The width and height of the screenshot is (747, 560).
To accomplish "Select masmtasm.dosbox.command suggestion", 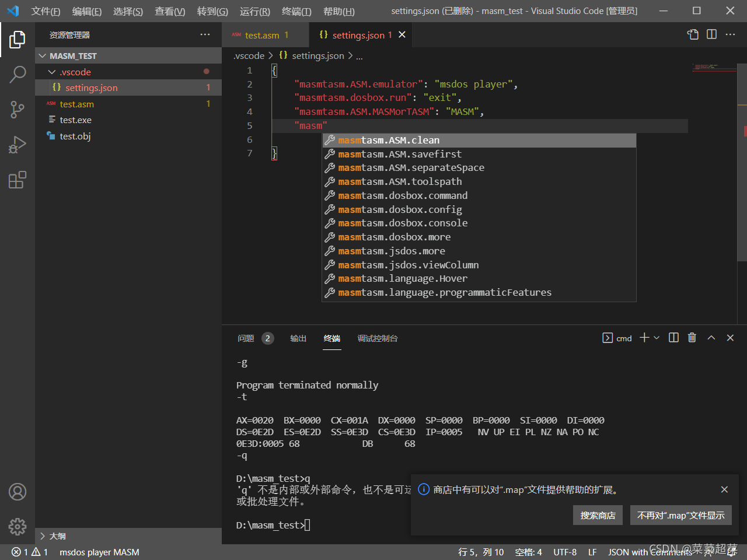I will [479, 195].
